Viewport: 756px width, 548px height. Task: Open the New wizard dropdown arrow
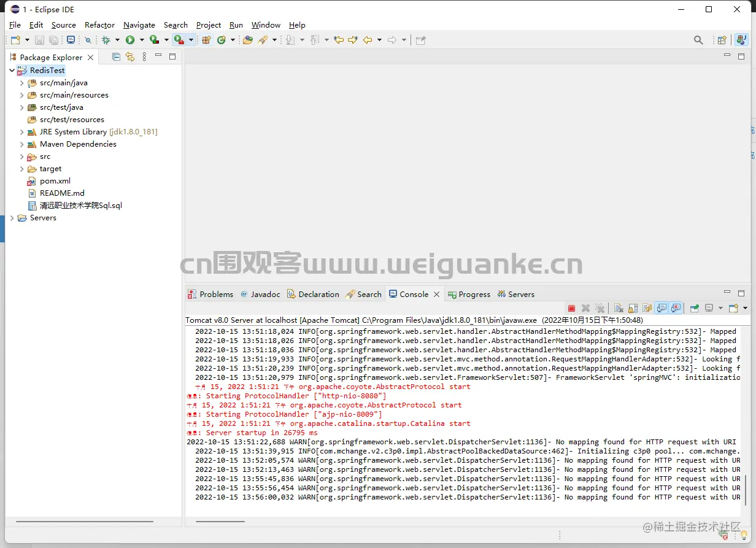(26, 40)
